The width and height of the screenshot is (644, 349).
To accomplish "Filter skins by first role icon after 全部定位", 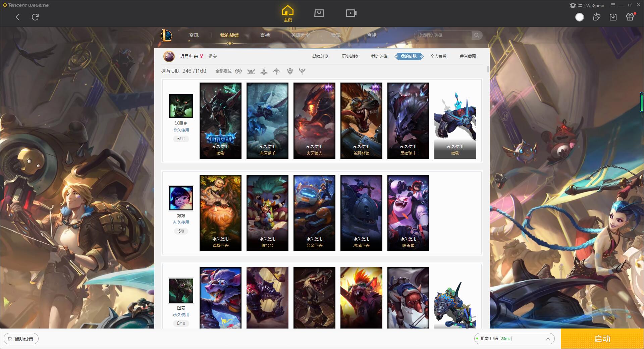I will [238, 71].
